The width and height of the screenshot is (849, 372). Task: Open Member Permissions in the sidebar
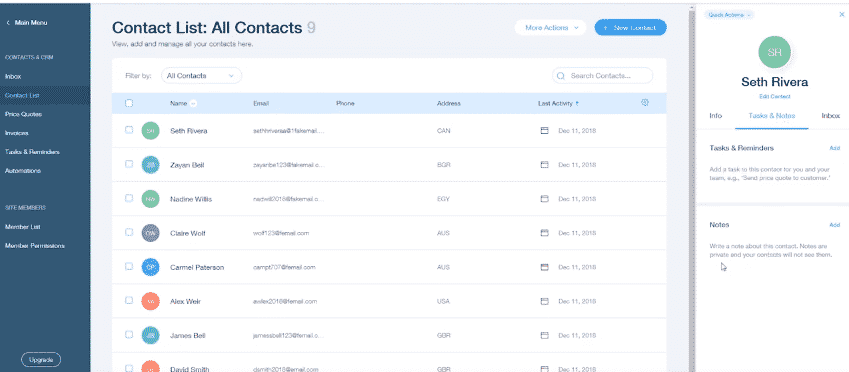point(35,245)
